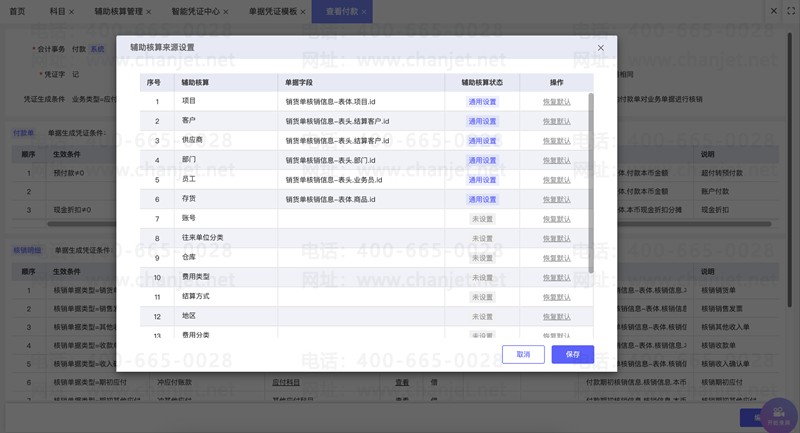Click 未设置 status for 往来单位分类 row
The height and width of the screenshot is (433, 800).
point(482,239)
